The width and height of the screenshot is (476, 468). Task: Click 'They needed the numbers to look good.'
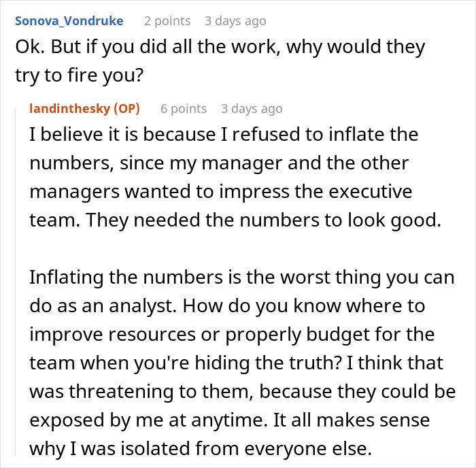point(264,220)
